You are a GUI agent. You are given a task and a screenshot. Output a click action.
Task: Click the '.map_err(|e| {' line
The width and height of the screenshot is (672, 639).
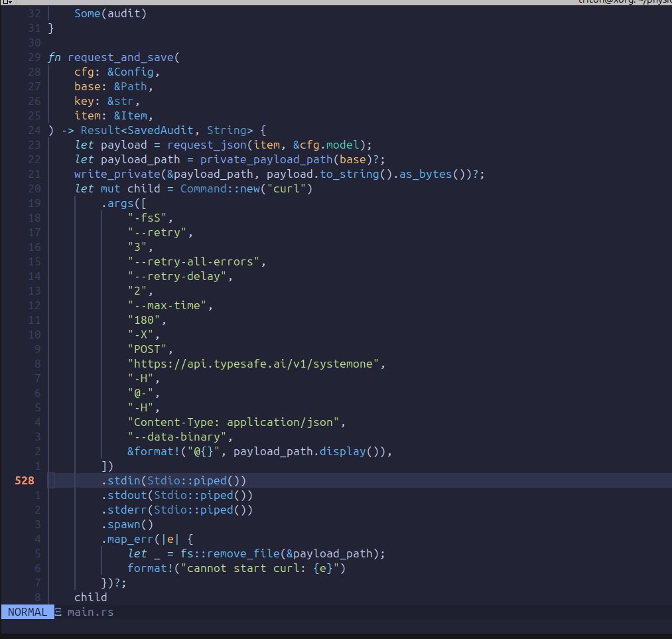147,539
